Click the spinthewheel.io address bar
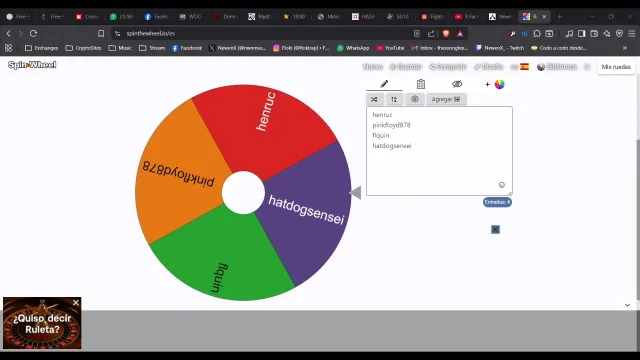Screen dimensions: 640x360 point(261,33)
